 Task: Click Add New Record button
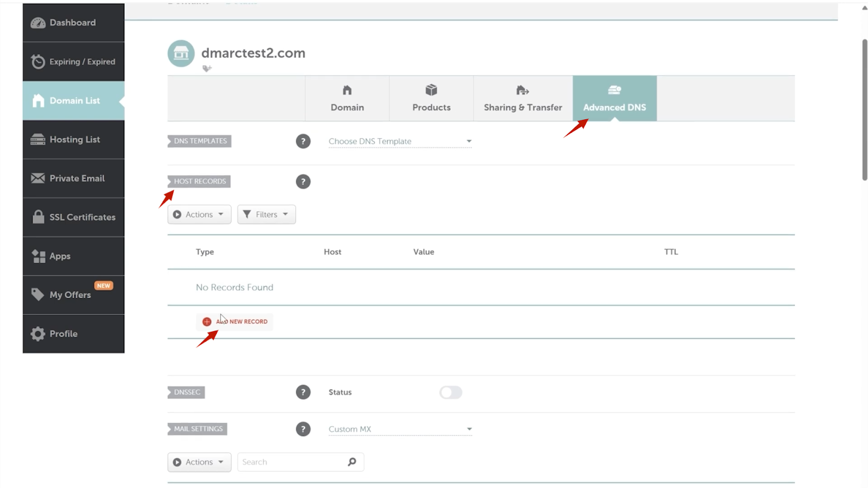[235, 322]
